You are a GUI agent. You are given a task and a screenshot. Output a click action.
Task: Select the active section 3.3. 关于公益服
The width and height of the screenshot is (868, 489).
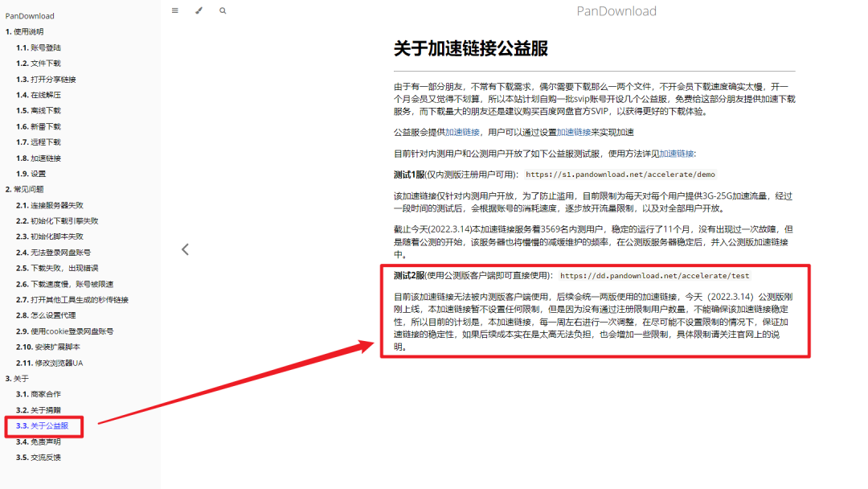click(42, 425)
